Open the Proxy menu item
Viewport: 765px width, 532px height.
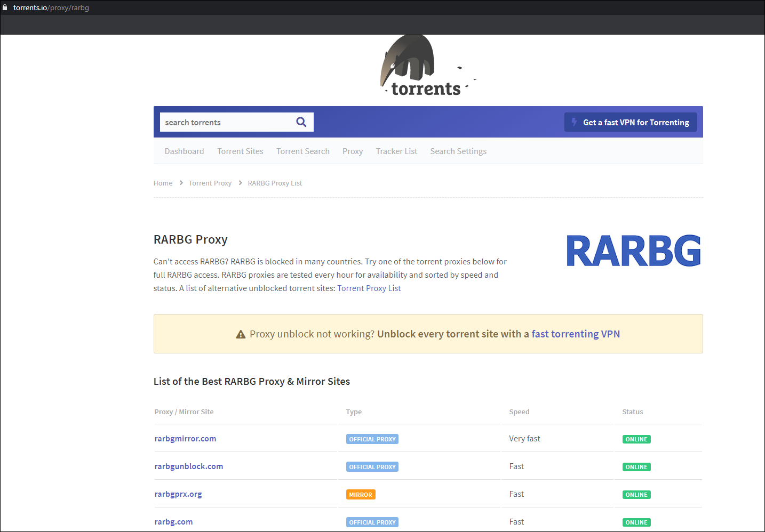pyautogui.click(x=353, y=151)
